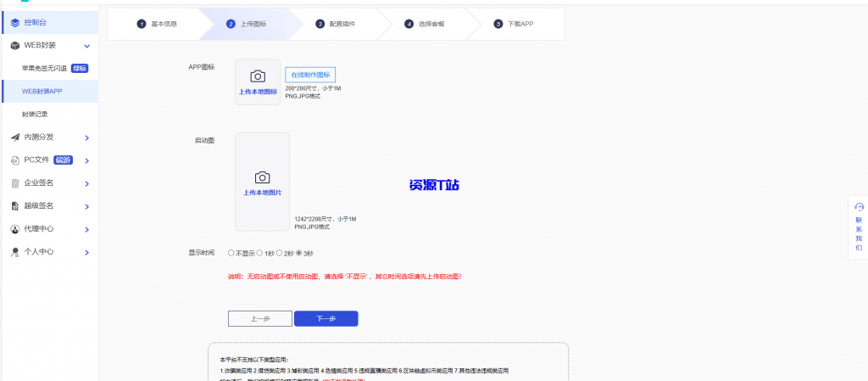Click the 显示时间 field label
868x381 pixels.
click(202, 253)
